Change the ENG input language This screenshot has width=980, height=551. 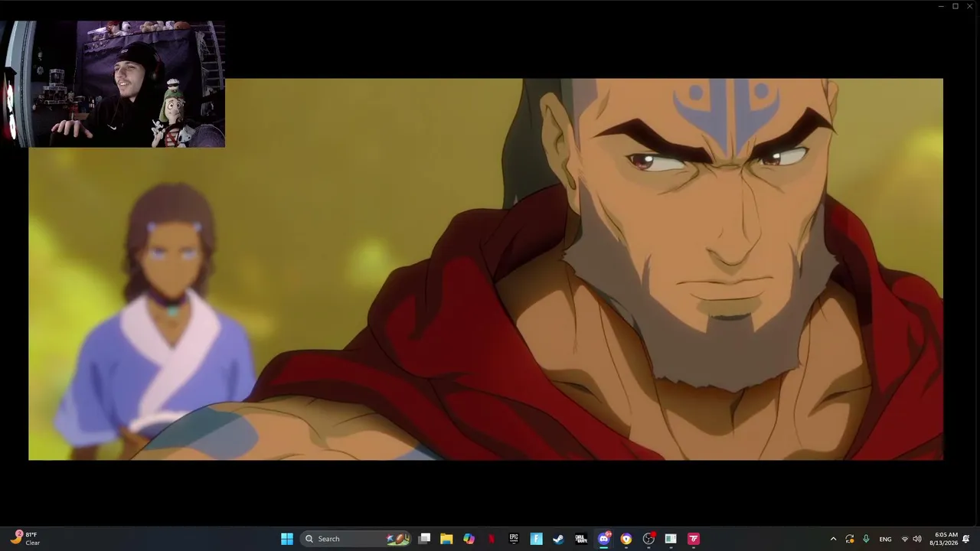pyautogui.click(x=885, y=539)
